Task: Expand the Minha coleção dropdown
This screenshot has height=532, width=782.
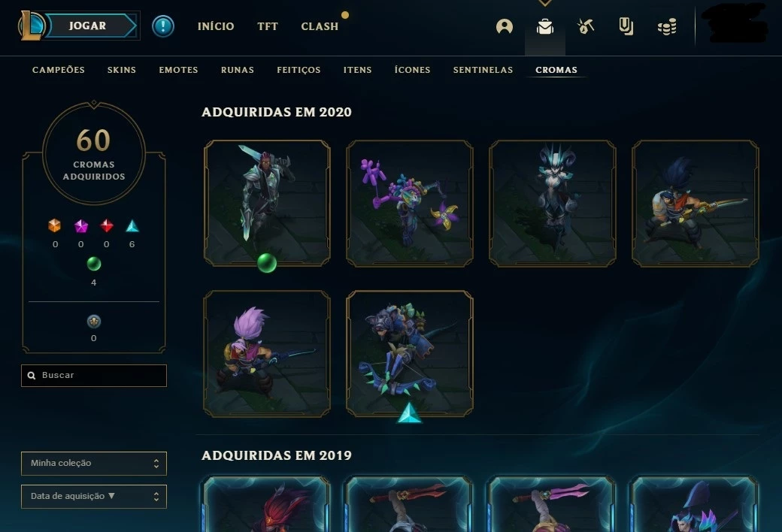Action: click(94, 463)
